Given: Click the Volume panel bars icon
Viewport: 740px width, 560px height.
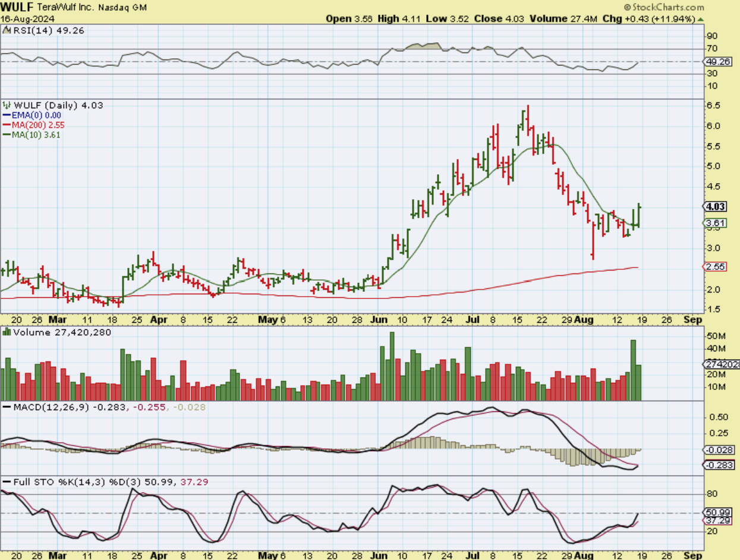Looking at the screenshot, I should (x=7, y=332).
